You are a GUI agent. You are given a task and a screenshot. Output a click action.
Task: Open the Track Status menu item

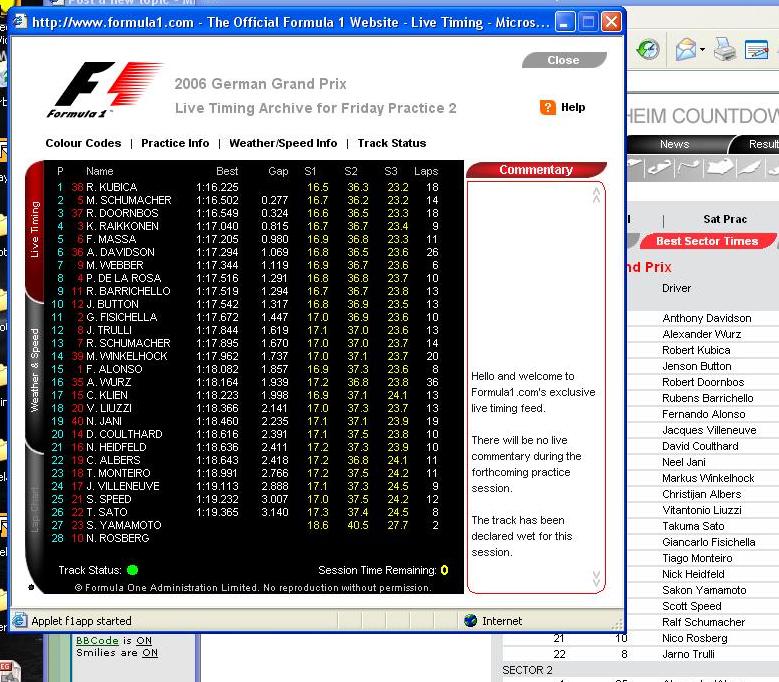(x=392, y=143)
